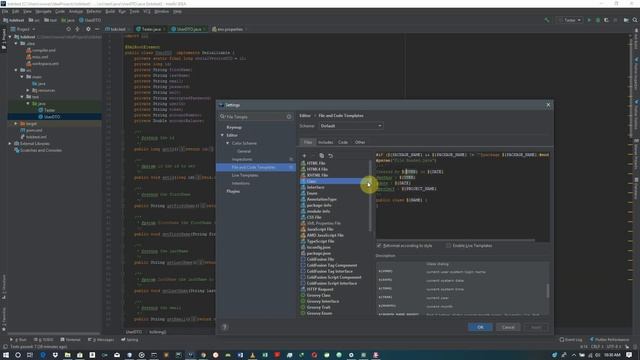Click the template editor horizontal scrollbar

[455, 240]
